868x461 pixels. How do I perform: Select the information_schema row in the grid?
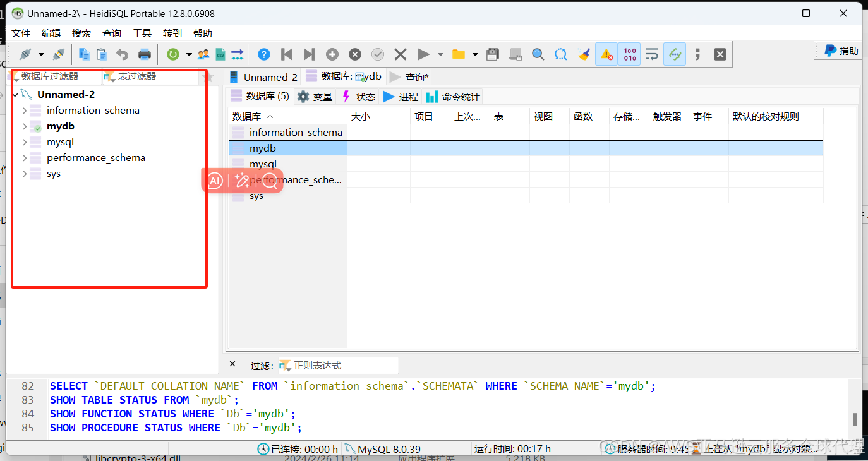click(x=526, y=132)
